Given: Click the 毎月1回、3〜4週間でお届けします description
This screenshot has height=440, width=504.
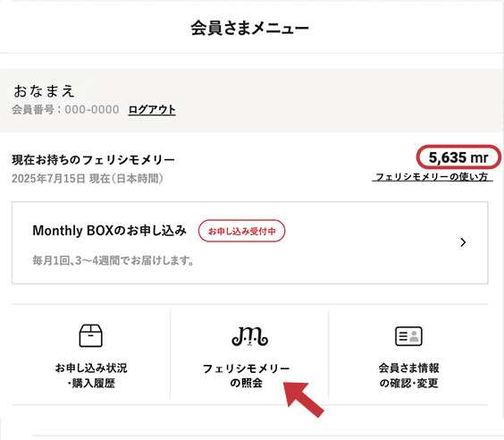Looking at the screenshot, I should 113,260.
